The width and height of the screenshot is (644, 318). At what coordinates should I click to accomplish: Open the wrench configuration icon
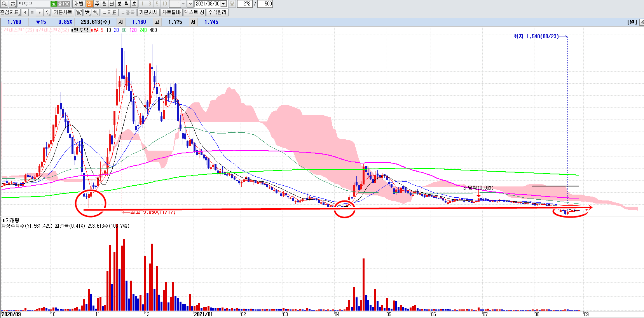coord(96,12)
